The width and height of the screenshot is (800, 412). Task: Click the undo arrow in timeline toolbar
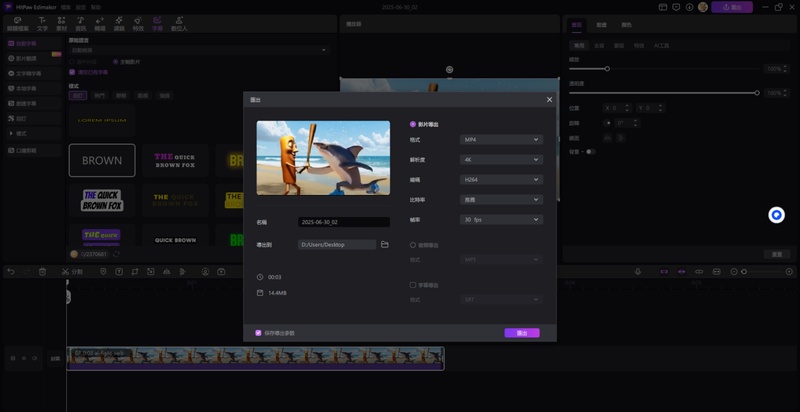click(x=11, y=271)
